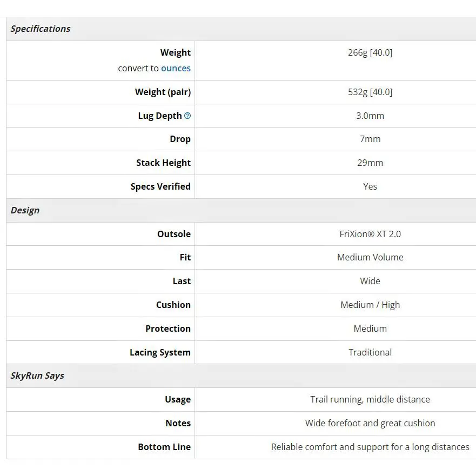
Task: Click the FriXion XT 2.0 outsole value
Action: [x=370, y=234]
